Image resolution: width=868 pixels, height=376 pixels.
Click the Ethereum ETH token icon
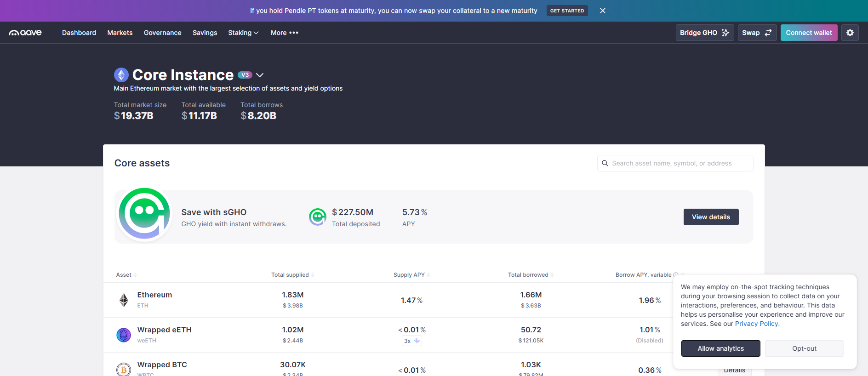pyautogui.click(x=124, y=300)
